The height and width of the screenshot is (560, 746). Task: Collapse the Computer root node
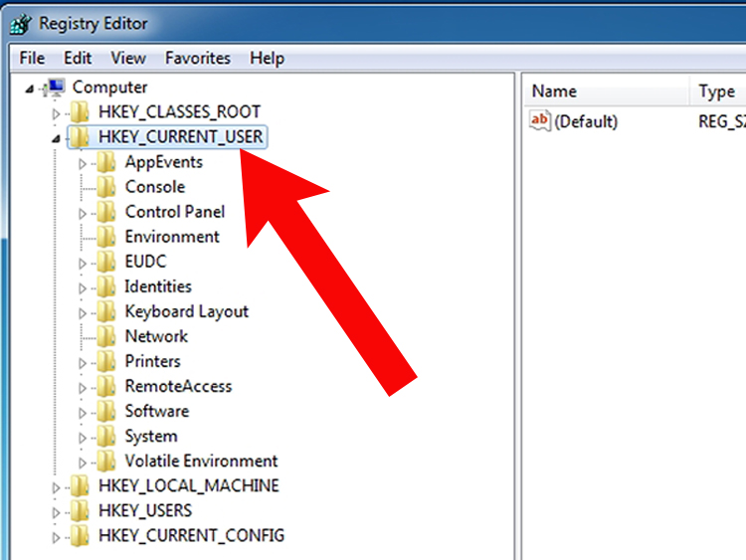tap(30, 89)
